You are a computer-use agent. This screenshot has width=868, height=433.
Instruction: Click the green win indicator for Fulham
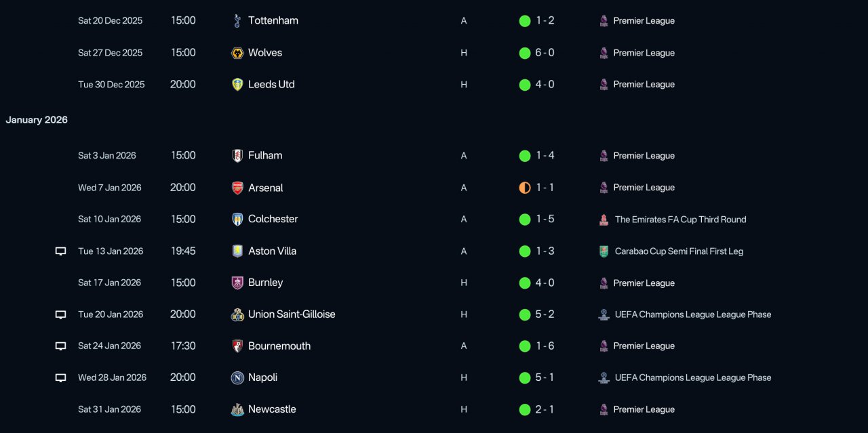click(524, 156)
